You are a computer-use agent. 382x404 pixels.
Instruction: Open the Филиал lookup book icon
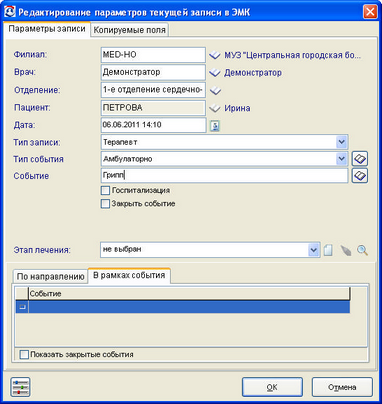215,55
